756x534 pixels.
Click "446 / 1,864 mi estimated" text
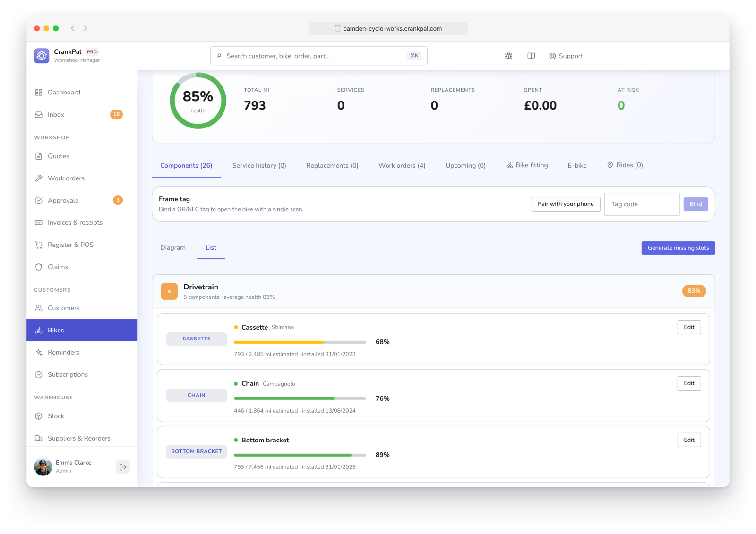pos(266,411)
